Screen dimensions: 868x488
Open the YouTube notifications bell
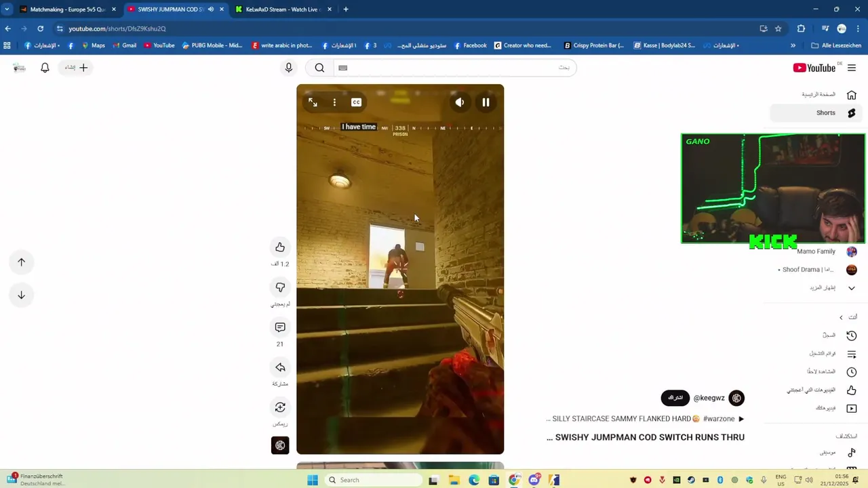click(x=45, y=68)
